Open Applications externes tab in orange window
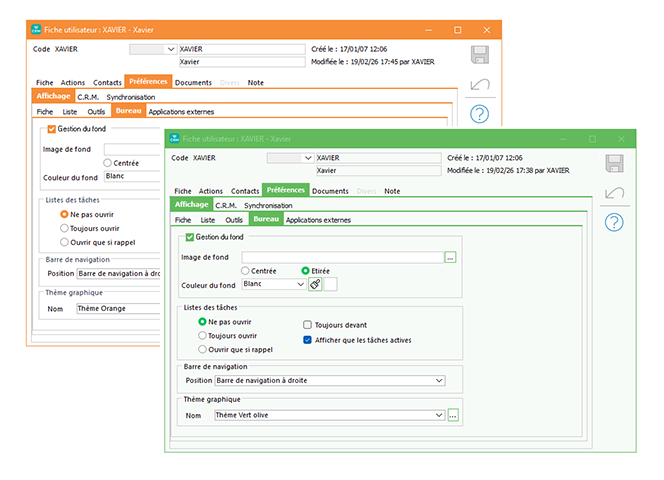The width and height of the screenshot is (664, 480). pos(181,112)
